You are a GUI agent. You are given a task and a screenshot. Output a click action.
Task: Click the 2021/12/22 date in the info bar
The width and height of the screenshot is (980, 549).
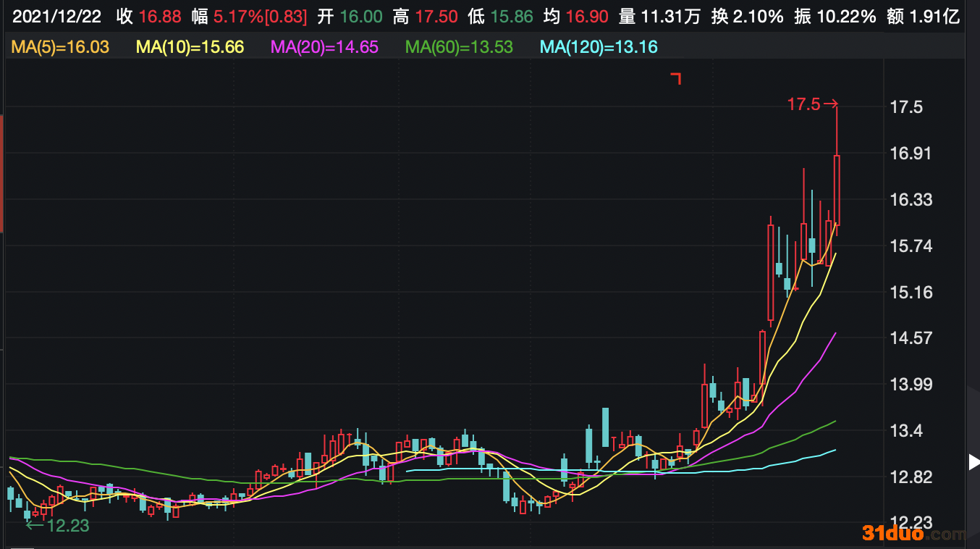coord(57,17)
